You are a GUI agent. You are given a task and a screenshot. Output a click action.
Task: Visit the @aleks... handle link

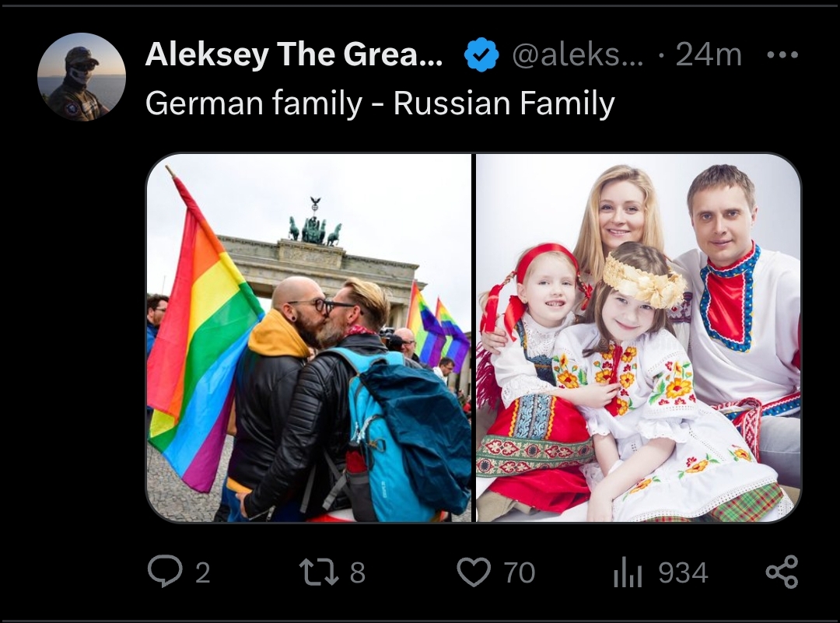tap(578, 54)
